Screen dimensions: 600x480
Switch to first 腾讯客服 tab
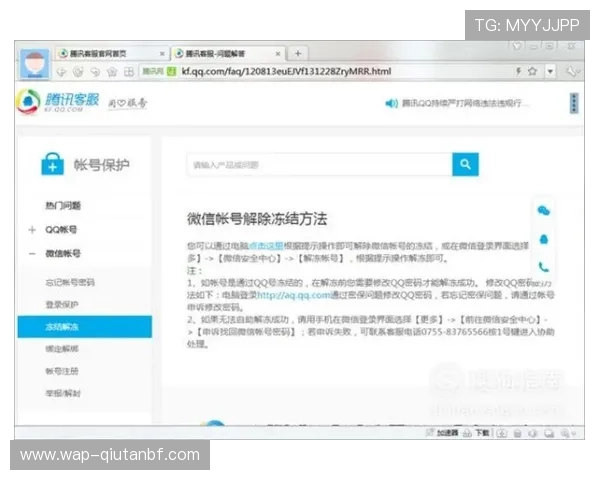[111, 54]
